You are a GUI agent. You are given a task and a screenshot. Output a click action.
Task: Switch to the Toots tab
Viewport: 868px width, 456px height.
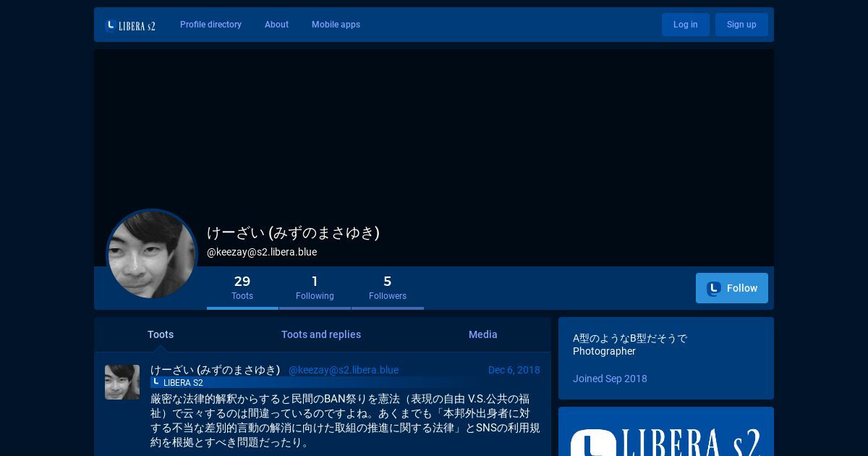point(161,334)
